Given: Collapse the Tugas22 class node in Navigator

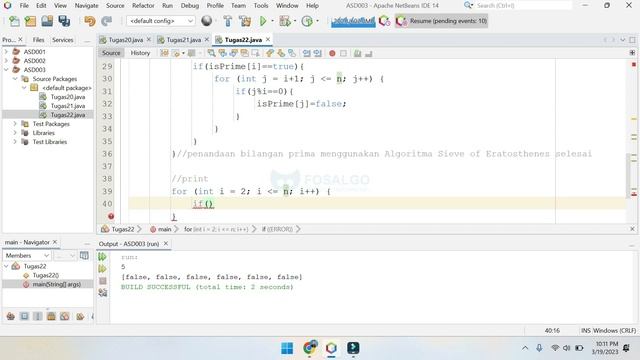Looking at the screenshot, I should point(6,266).
